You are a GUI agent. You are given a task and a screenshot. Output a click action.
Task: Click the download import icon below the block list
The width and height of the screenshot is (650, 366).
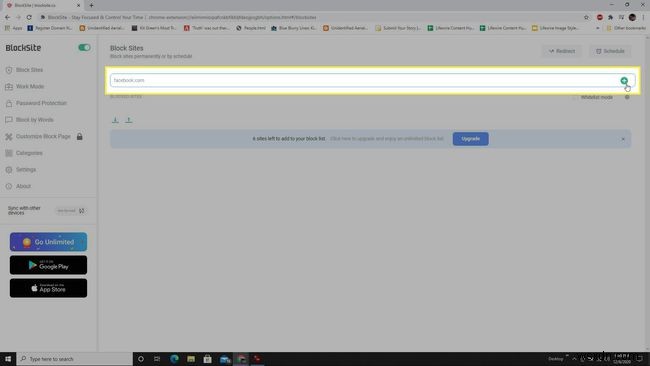(x=115, y=120)
